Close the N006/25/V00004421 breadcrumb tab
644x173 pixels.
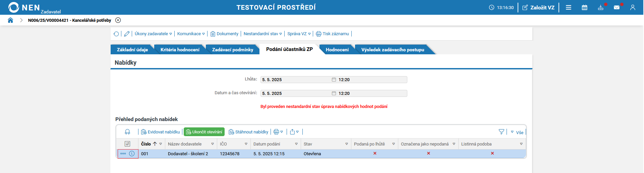118,20
